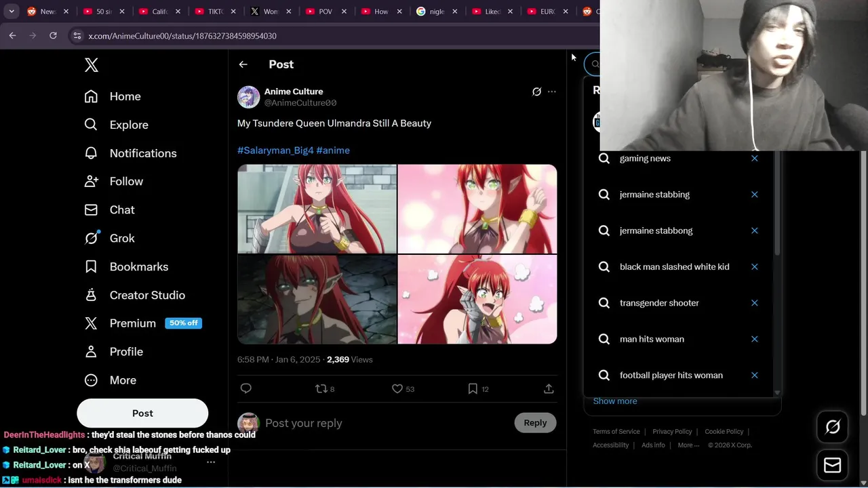
Task: Open the floating messages envelope button
Action: 833,466
